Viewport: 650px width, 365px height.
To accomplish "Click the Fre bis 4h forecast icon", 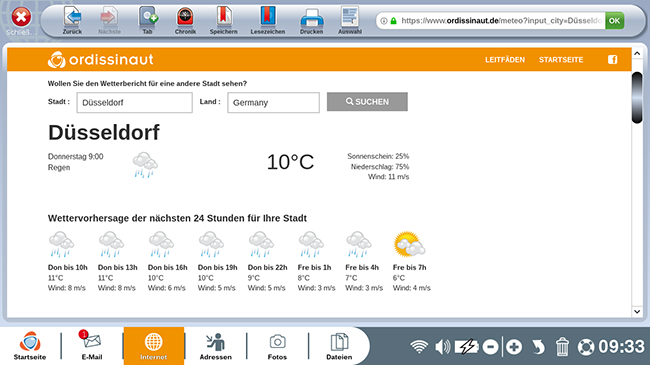I will (359, 244).
